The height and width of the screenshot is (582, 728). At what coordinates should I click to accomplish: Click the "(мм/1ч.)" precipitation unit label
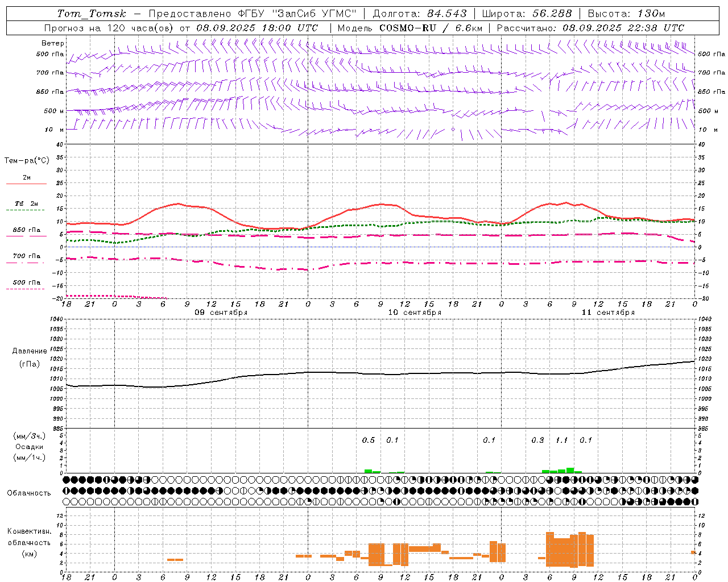pyautogui.click(x=29, y=458)
